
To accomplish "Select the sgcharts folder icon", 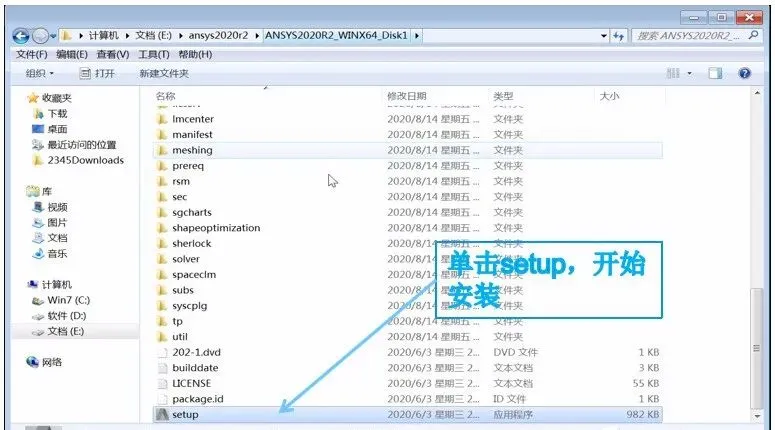I will click(162, 213).
